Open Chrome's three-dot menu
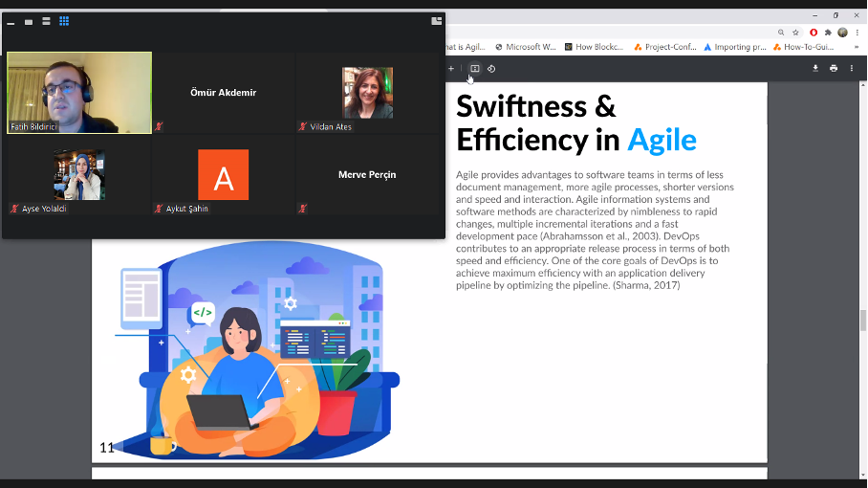Viewport: 868px width, 488px height. [x=857, y=32]
